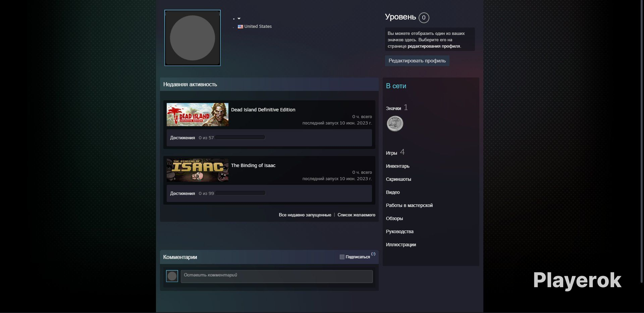The image size is (644, 313).
Task: Open Список желаемого link
Action: [x=356, y=215]
